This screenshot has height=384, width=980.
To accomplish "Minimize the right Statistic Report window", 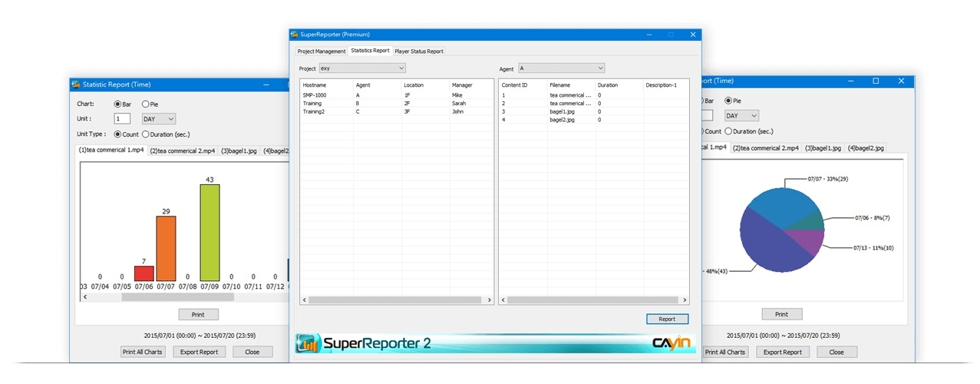I will (x=850, y=80).
